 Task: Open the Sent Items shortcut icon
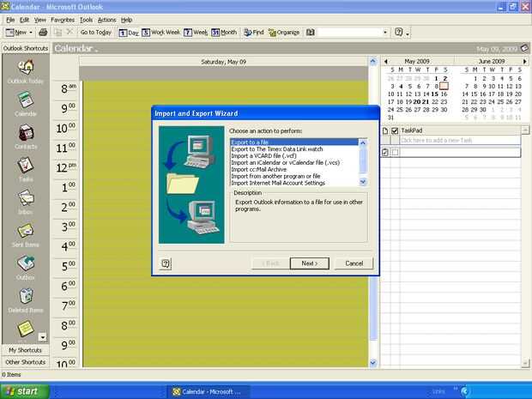pyautogui.click(x=26, y=231)
